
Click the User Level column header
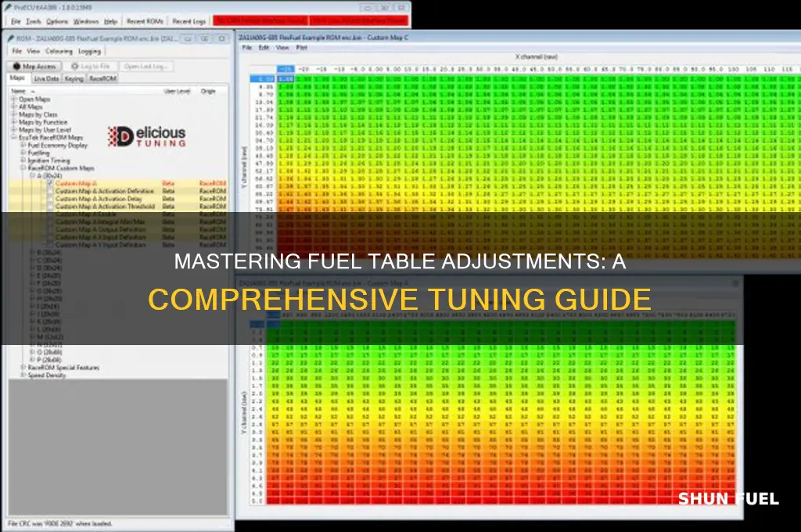[177, 91]
